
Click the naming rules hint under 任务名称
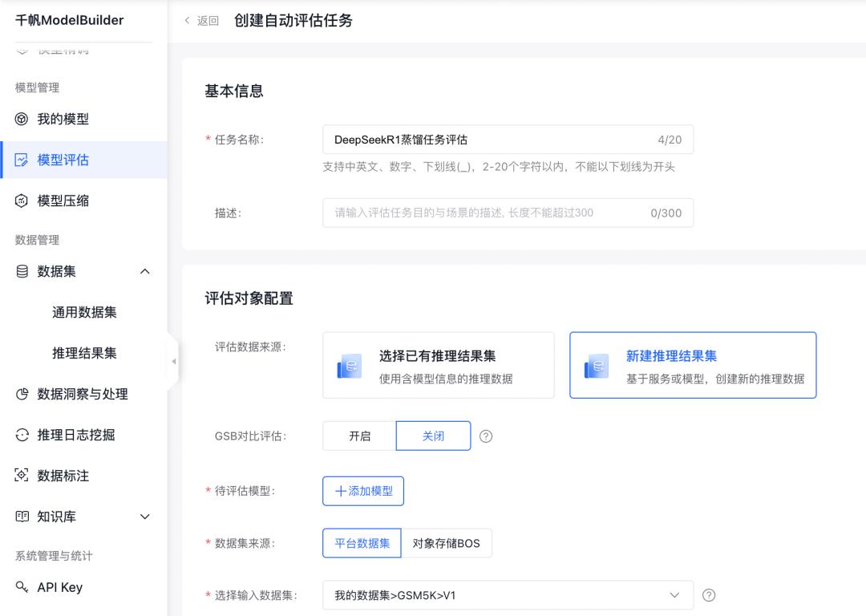point(498,167)
